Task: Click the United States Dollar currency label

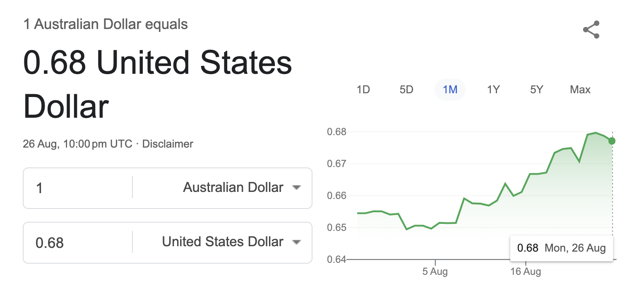Action: coord(223,242)
